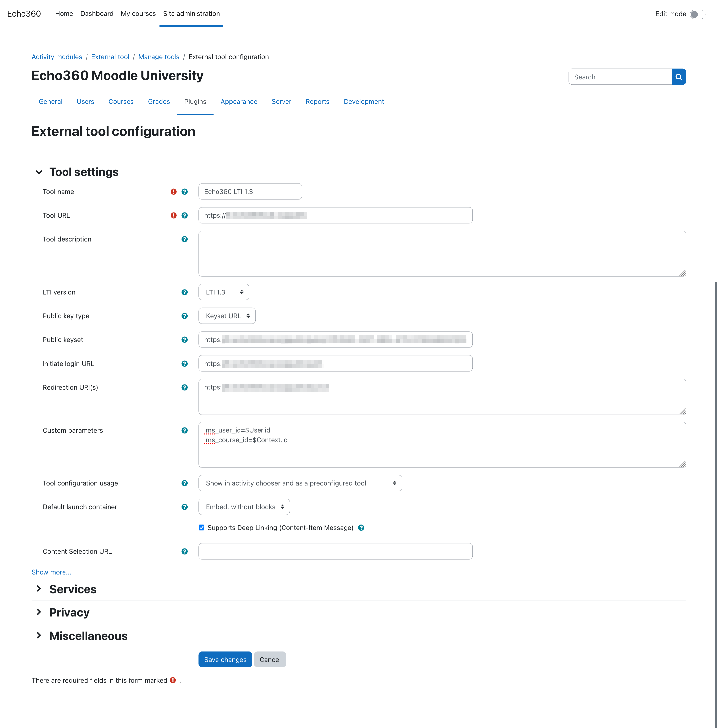Open help icon for Supports Deep Linking

(x=361, y=528)
